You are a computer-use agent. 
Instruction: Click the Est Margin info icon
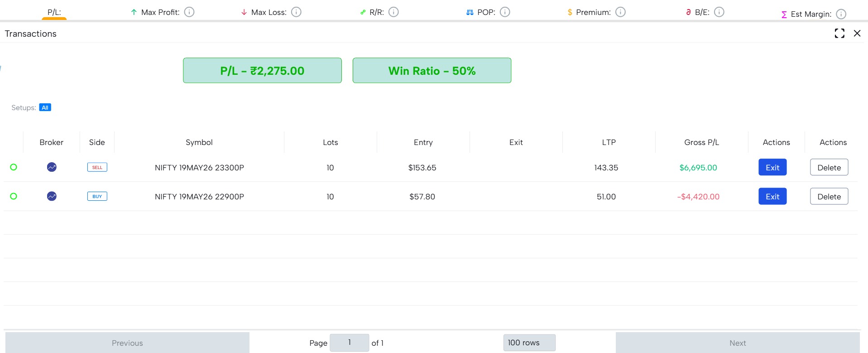[x=841, y=14]
